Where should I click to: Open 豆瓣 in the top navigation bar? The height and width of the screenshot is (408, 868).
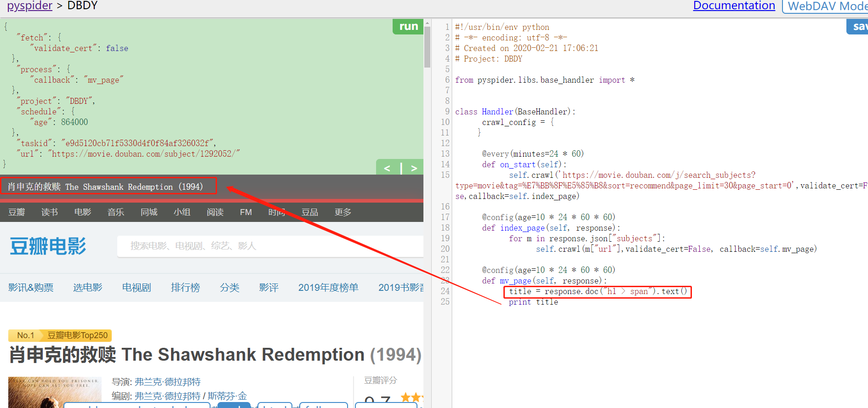tap(17, 212)
